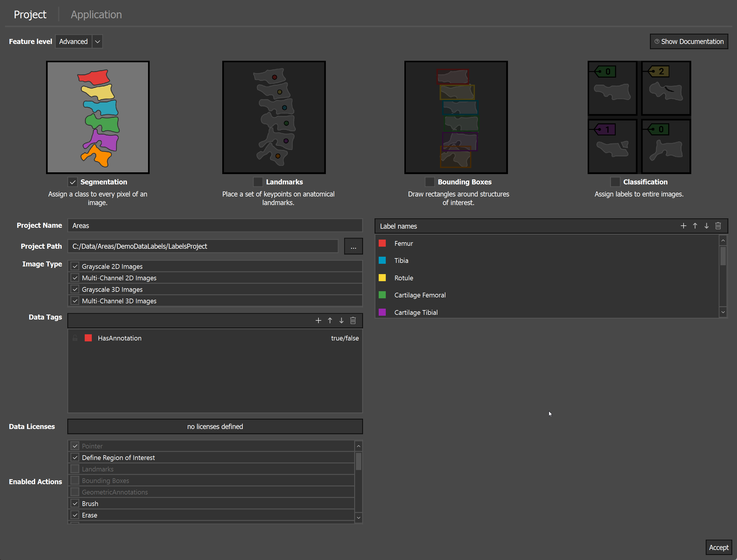Add a new label name
The image size is (737, 560).
coord(683,226)
